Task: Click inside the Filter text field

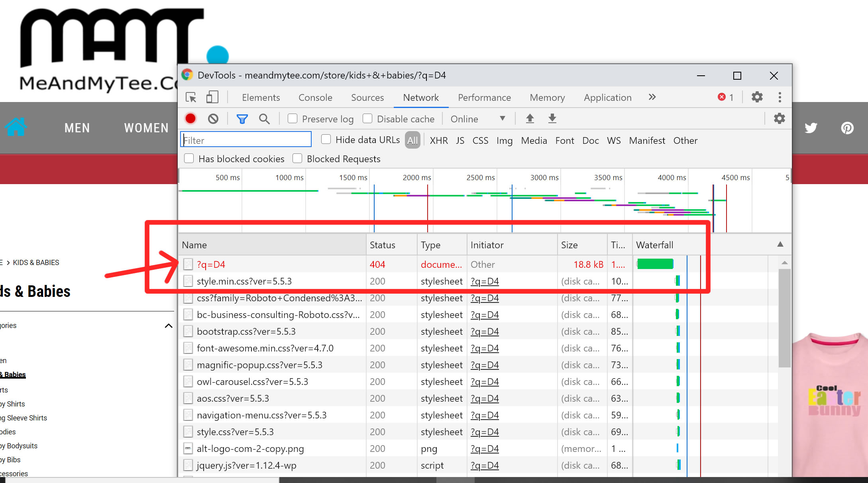Action: coord(246,140)
